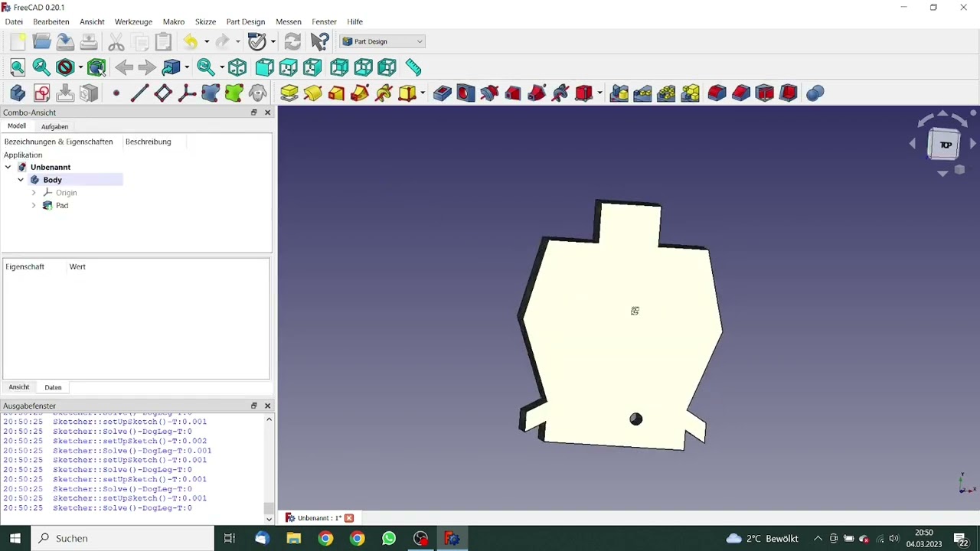Expand the Origin tree node
Screen dimensions: 980x551
pos(34,193)
